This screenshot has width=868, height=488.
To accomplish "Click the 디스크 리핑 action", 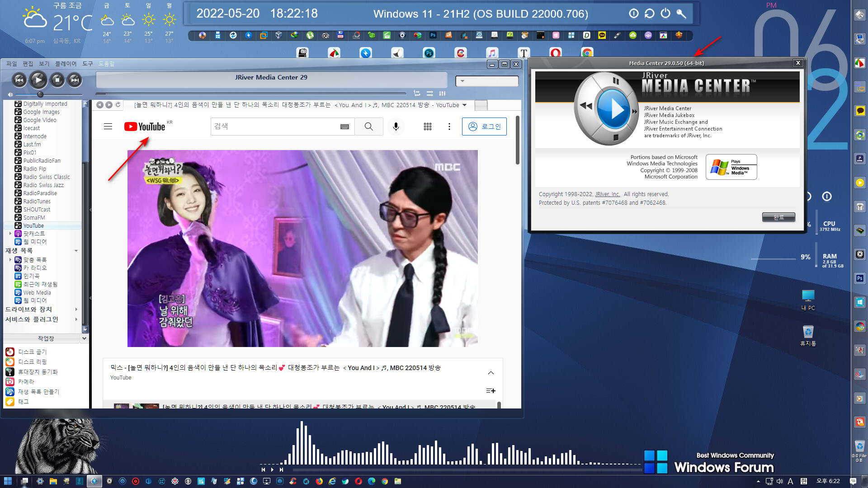I will point(32,362).
